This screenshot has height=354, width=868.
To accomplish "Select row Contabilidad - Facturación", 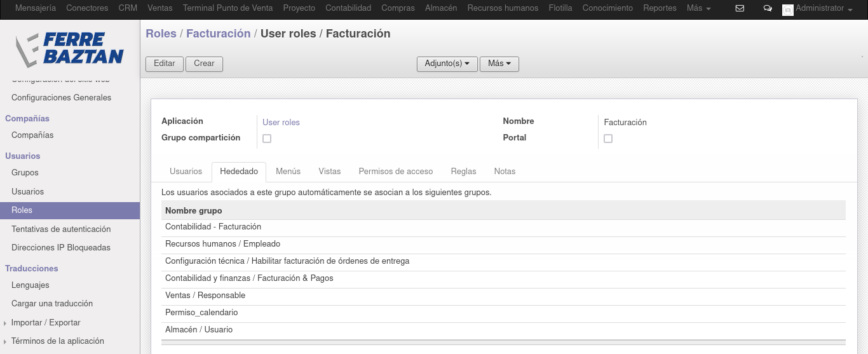I will pyautogui.click(x=503, y=227).
